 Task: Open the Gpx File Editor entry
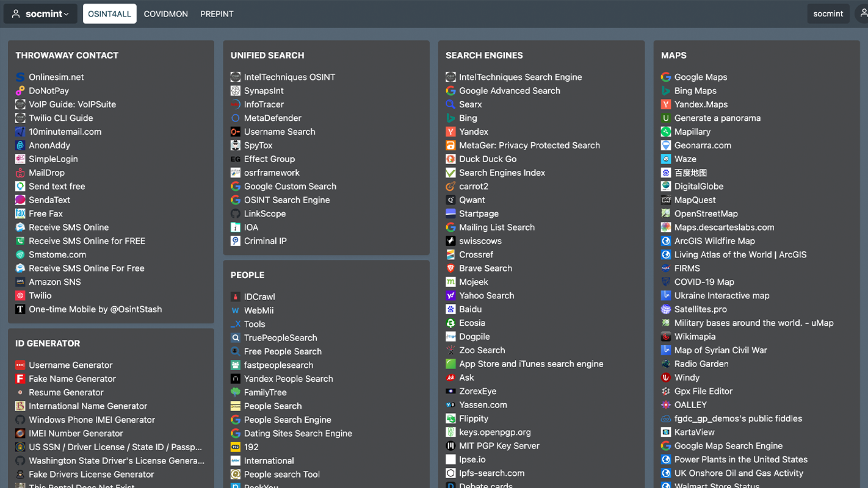[703, 391]
